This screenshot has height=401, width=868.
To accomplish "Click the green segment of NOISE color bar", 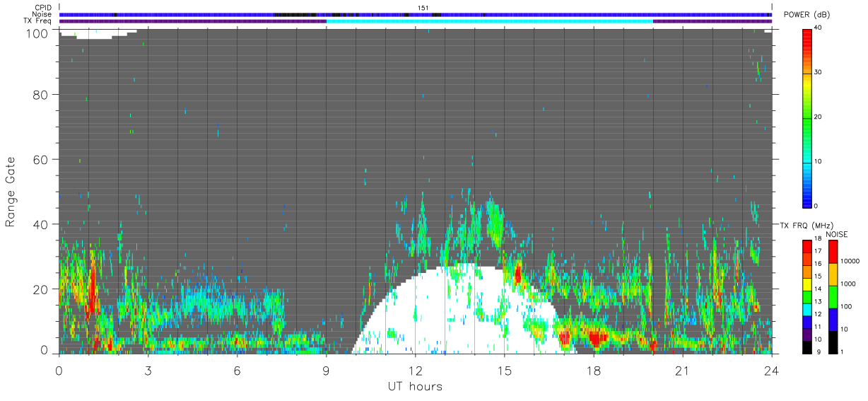I will (x=833, y=297).
